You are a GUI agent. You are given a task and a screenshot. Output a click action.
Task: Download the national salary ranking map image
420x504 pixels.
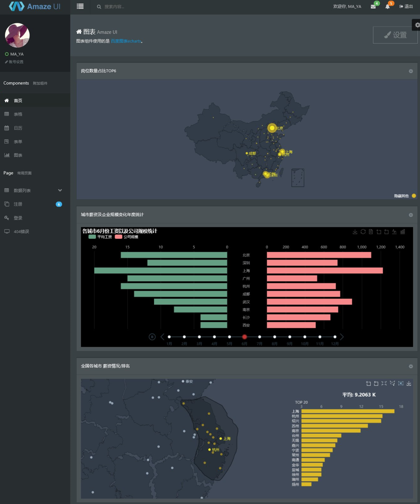click(409, 383)
